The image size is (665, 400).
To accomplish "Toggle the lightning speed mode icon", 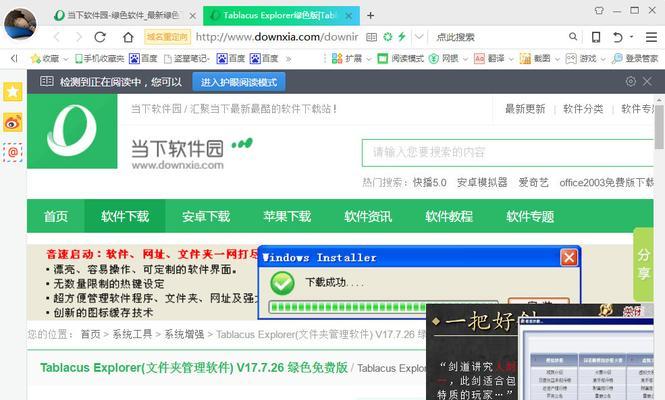I will pyautogui.click(x=402, y=37).
